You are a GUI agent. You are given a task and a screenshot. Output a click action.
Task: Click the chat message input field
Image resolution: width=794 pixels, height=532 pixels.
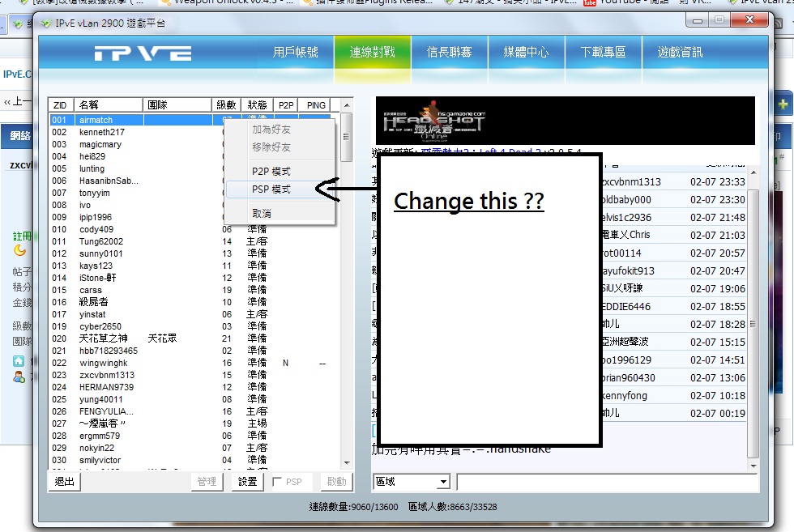tap(607, 482)
